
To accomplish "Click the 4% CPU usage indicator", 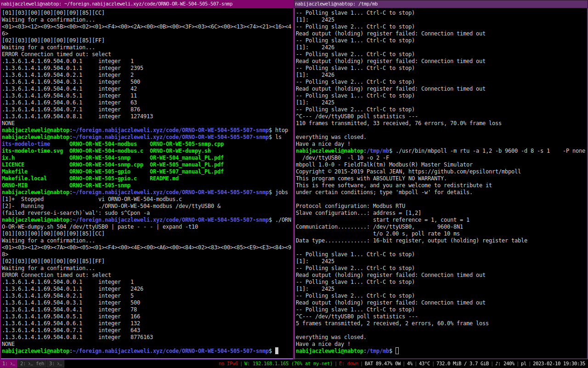I will (x=409, y=363).
